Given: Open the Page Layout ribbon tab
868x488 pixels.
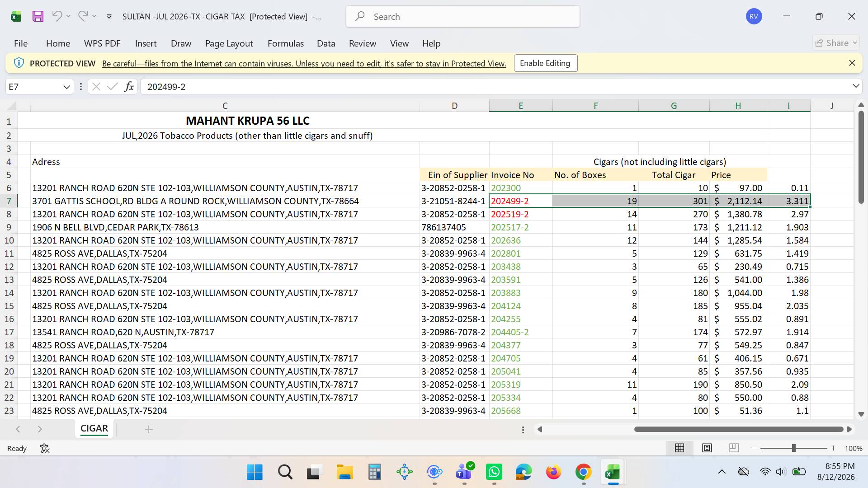Looking at the screenshot, I should (x=229, y=43).
